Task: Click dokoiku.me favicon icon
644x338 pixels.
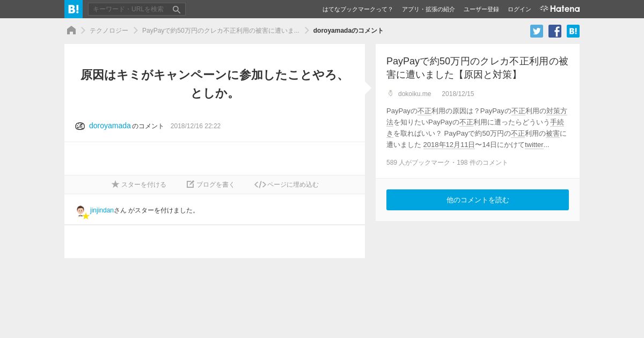Action: [x=390, y=93]
